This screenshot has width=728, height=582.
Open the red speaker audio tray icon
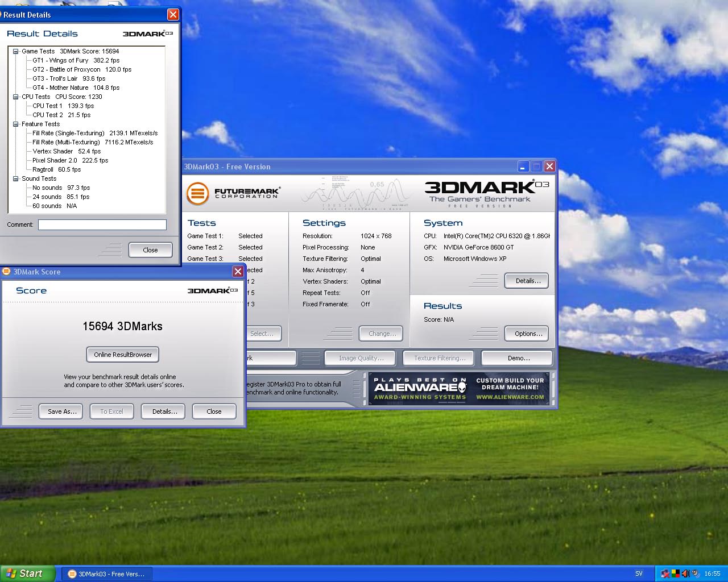point(685,573)
